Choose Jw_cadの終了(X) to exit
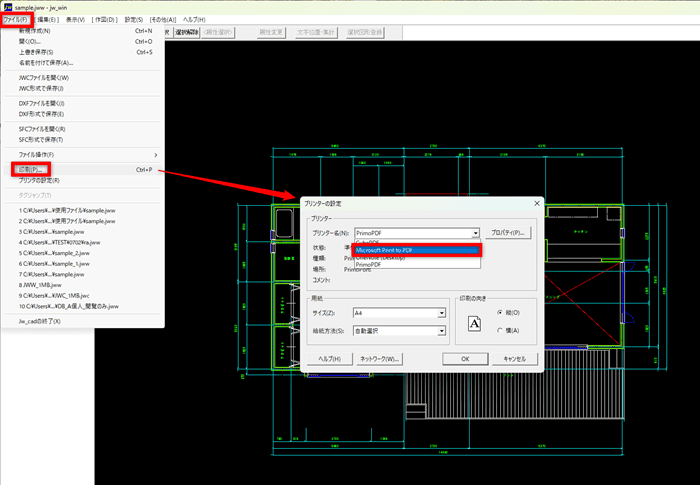 pyautogui.click(x=83, y=321)
